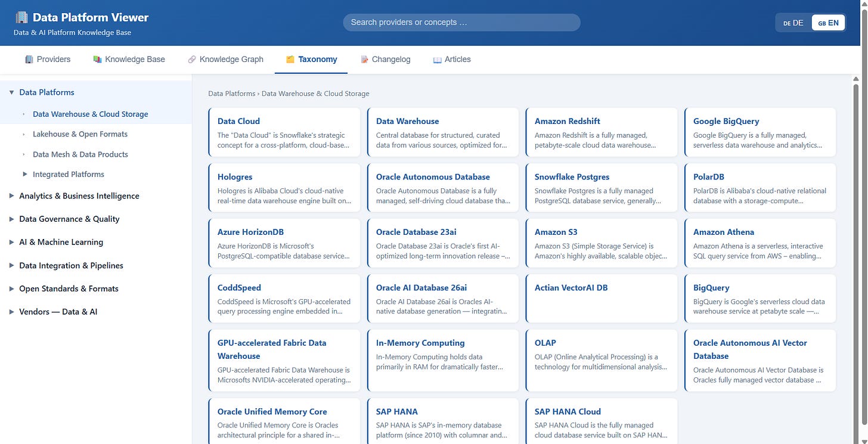Expand the Data Integration & Pipelines arrow

click(11, 265)
